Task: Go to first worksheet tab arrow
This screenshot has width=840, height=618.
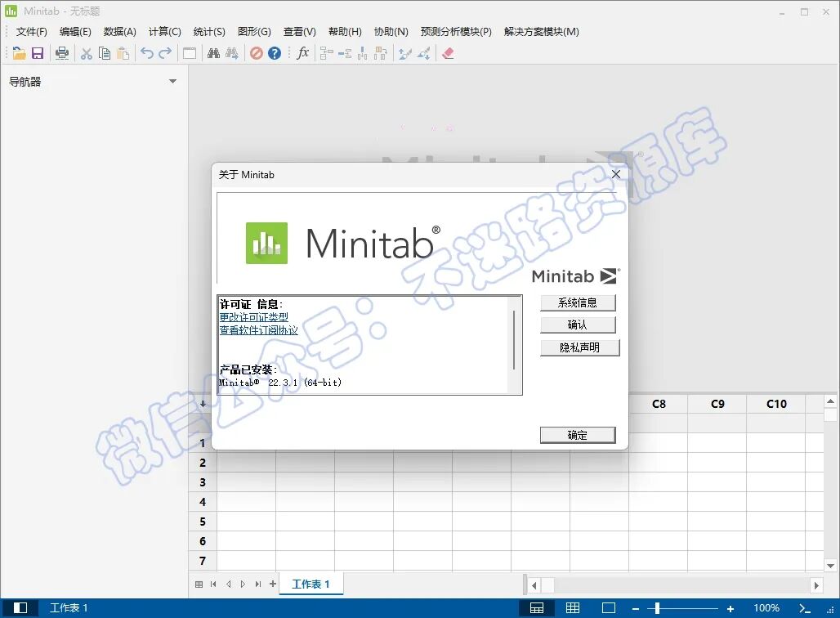Action: [x=213, y=584]
